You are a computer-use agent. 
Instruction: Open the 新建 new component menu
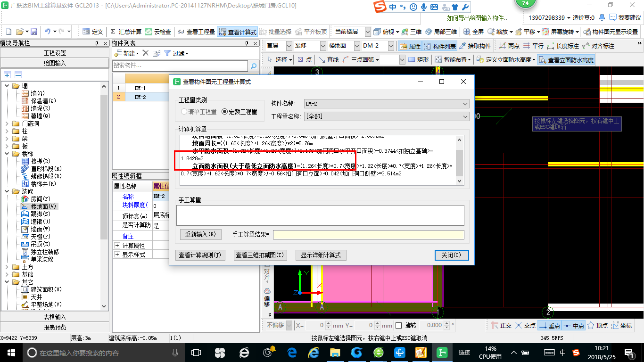(x=127, y=53)
